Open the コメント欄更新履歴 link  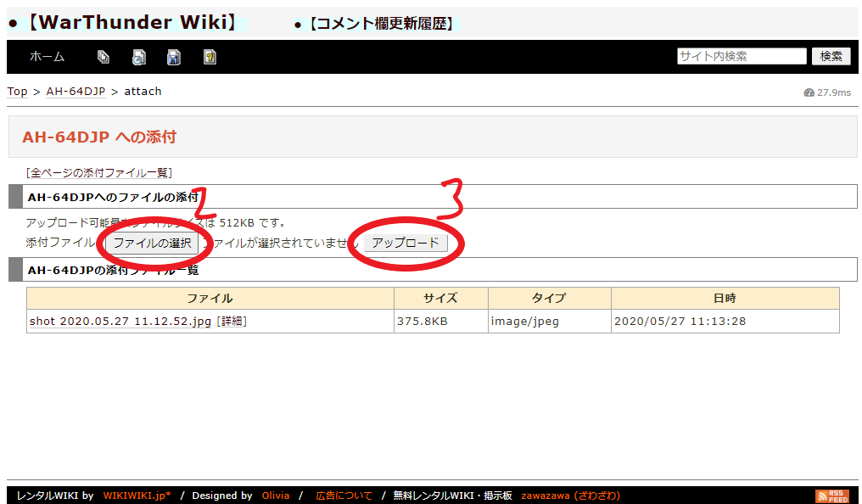point(379,24)
